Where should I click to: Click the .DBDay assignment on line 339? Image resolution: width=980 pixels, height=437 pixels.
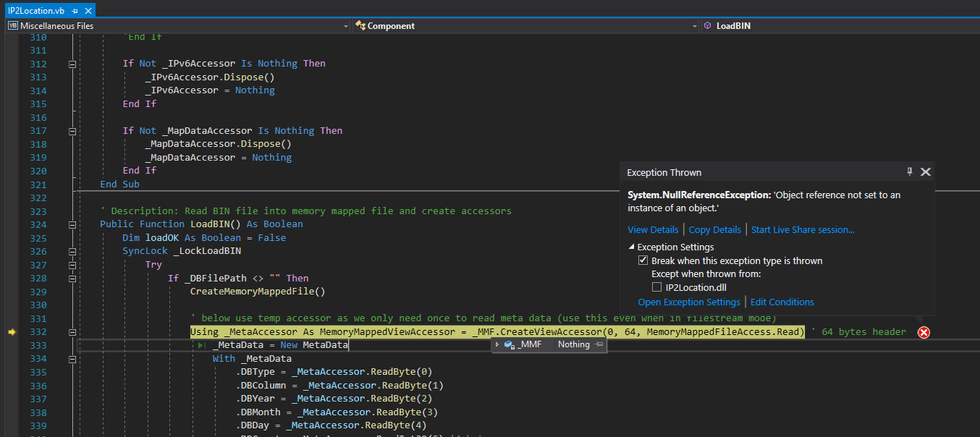(x=331, y=426)
